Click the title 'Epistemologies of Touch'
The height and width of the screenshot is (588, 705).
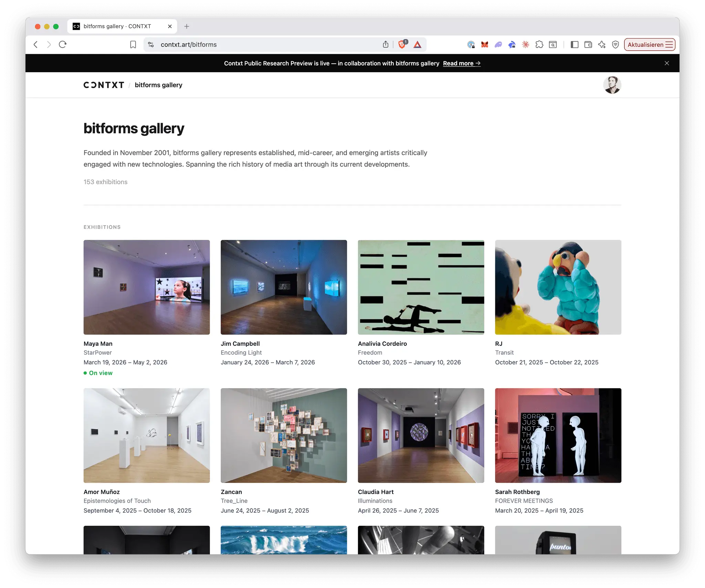pos(117,501)
